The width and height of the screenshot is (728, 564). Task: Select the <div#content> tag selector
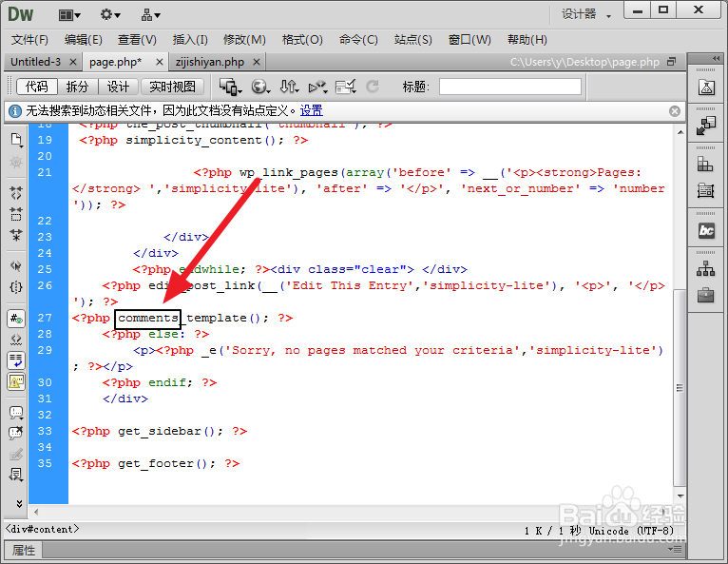click(42, 529)
